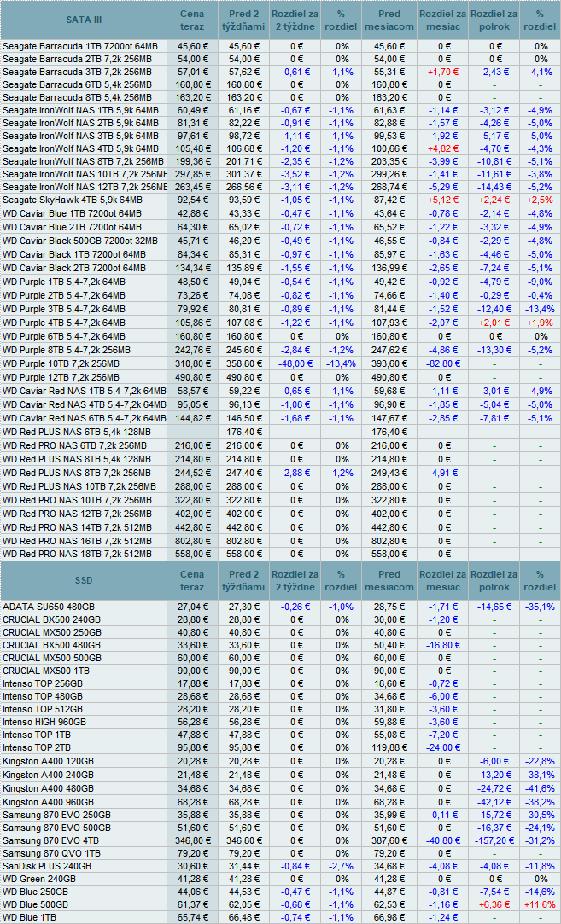Click the "SATA III" section header cell

pyautogui.click(x=84, y=20)
